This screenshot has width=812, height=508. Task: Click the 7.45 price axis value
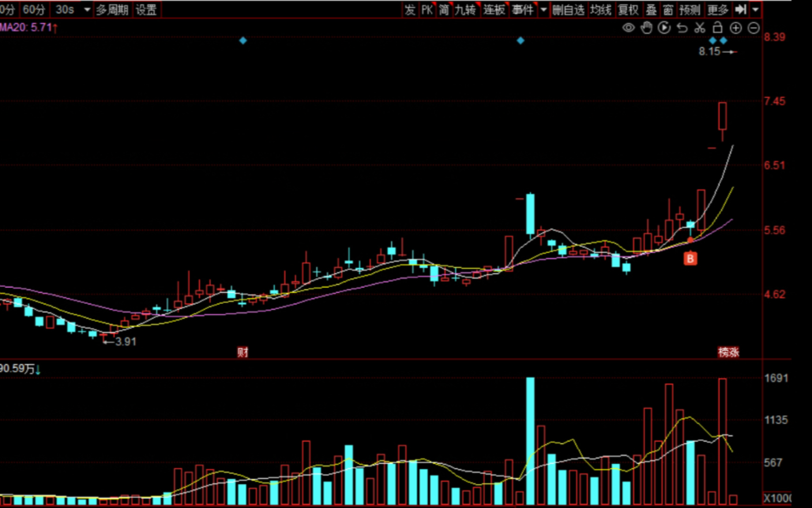(775, 101)
